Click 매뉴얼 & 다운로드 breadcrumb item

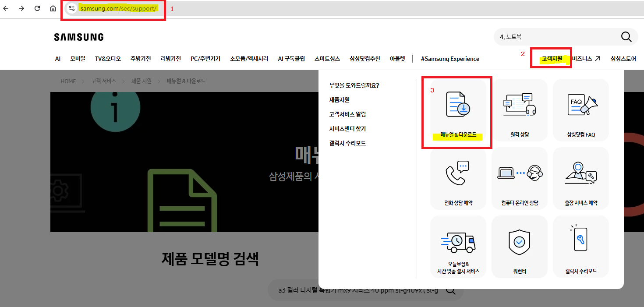click(186, 81)
